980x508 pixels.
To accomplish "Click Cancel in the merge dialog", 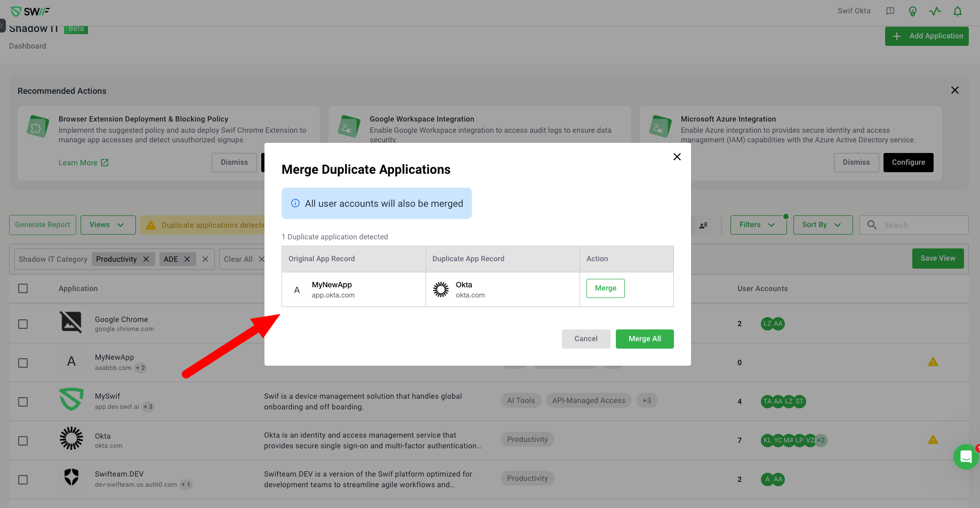I will point(585,339).
